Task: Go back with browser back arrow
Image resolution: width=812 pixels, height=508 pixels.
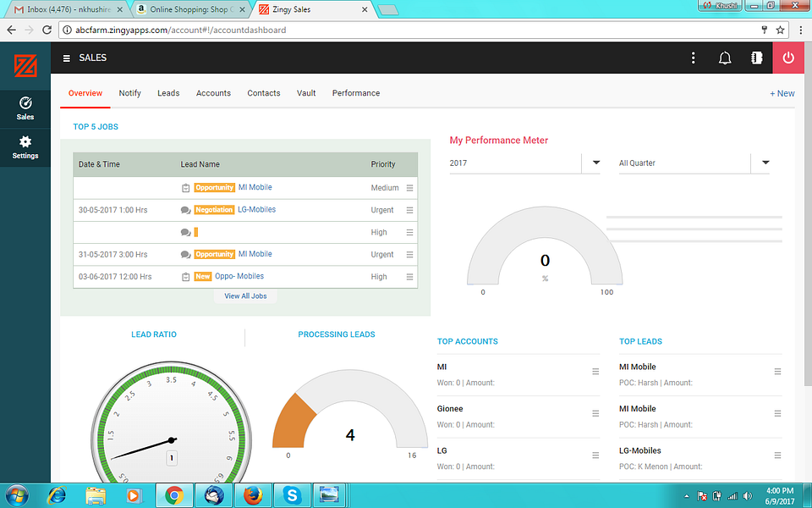Action: [x=11, y=30]
